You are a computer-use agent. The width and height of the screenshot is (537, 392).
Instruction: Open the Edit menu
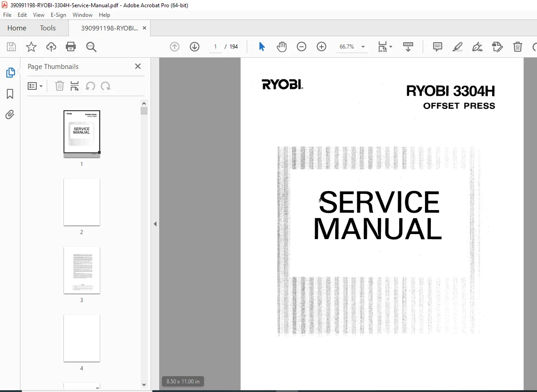click(22, 15)
